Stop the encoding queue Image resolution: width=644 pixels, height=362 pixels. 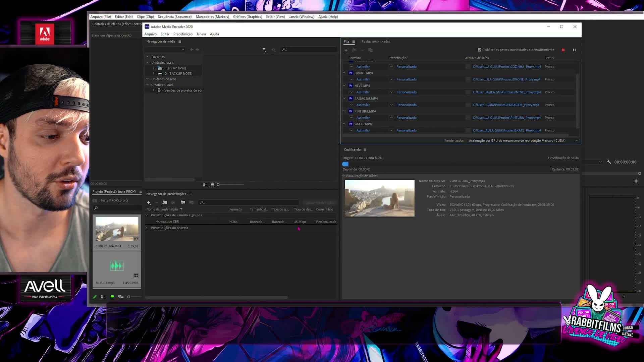pos(563,50)
